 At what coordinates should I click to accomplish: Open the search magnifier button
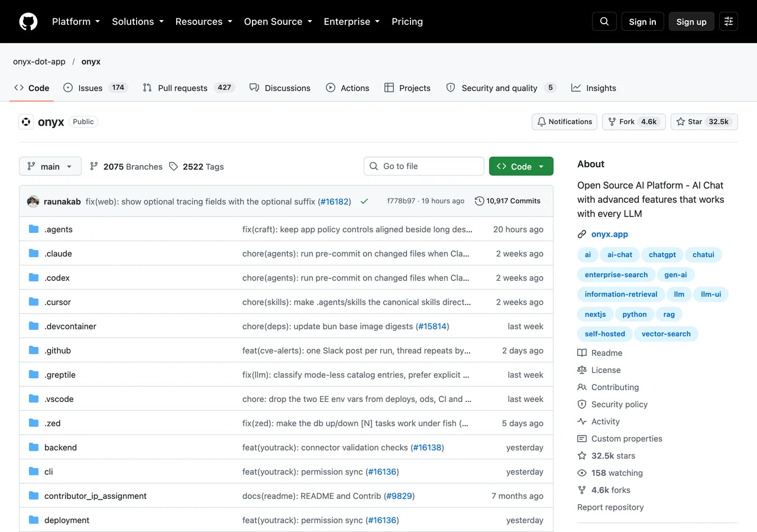tap(604, 21)
